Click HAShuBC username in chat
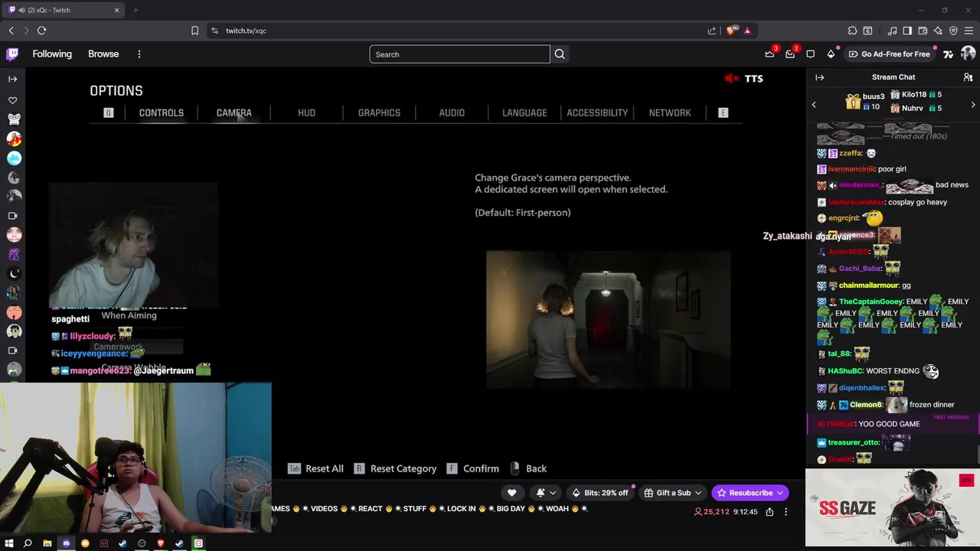Viewport: 980px width, 551px height. tap(845, 371)
